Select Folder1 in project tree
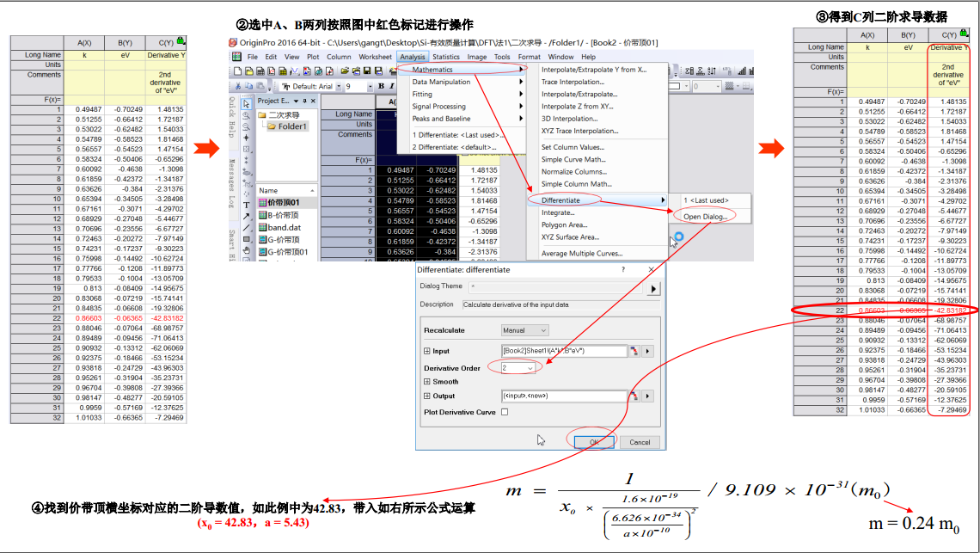The width and height of the screenshot is (980, 553). click(x=287, y=126)
